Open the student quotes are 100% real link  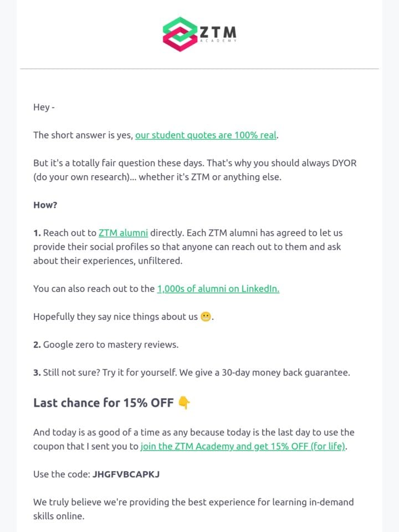point(206,135)
